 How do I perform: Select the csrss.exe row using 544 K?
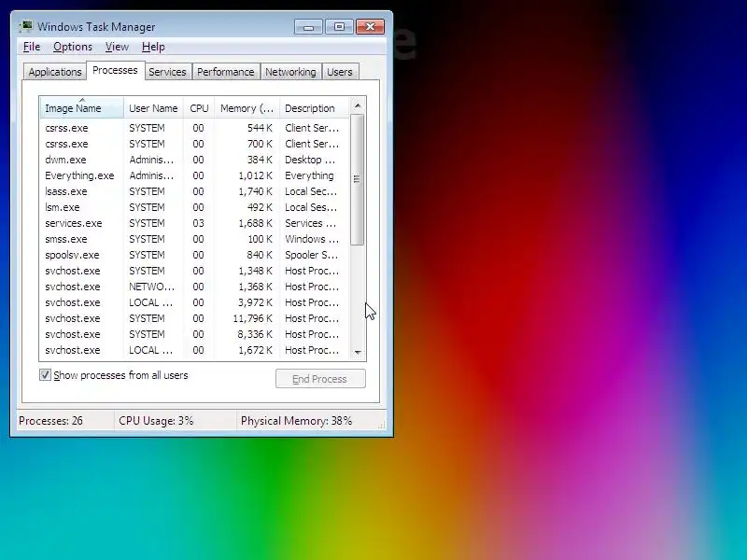194,128
